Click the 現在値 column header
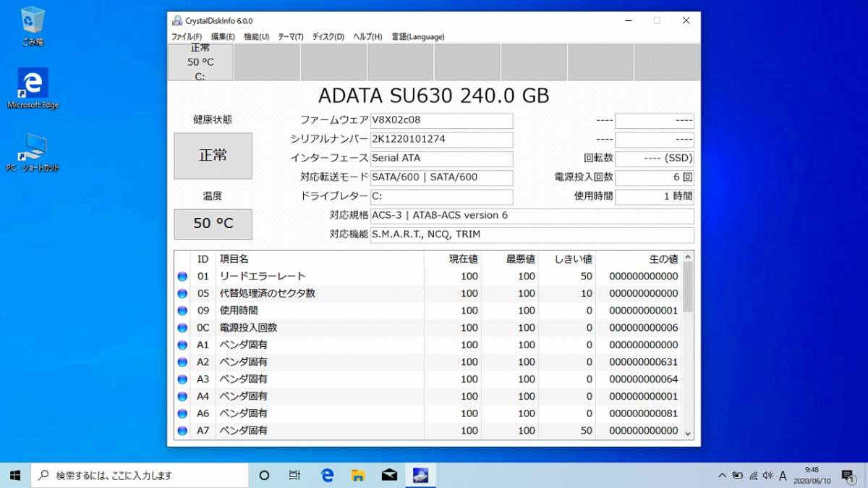Image resolution: width=868 pixels, height=488 pixels. click(x=453, y=259)
